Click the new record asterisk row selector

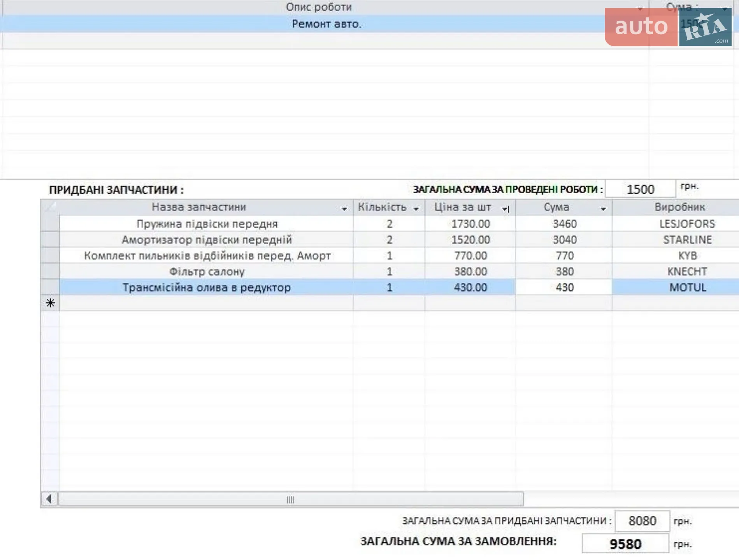tap(50, 303)
